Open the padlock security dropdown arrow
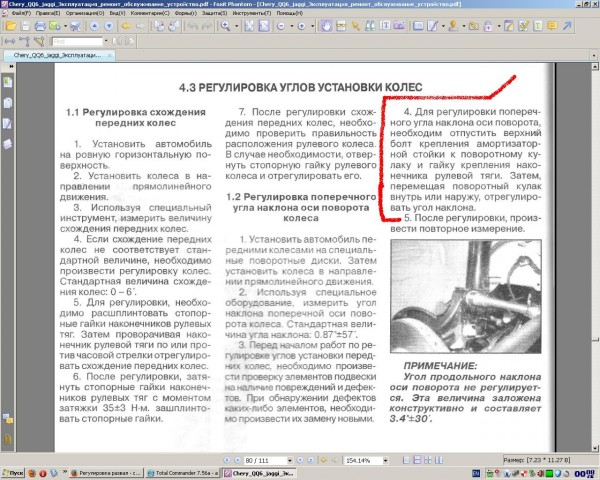600x480 pixels. coord(499,26)
